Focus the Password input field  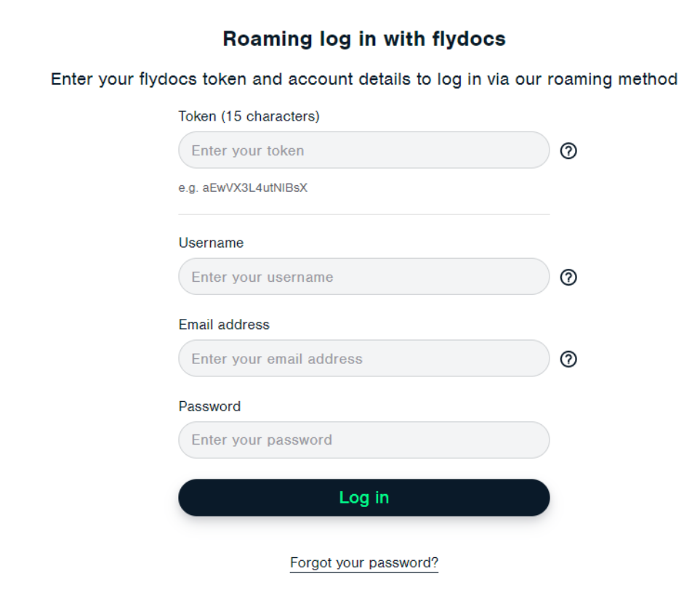click(x=363, y=440)
